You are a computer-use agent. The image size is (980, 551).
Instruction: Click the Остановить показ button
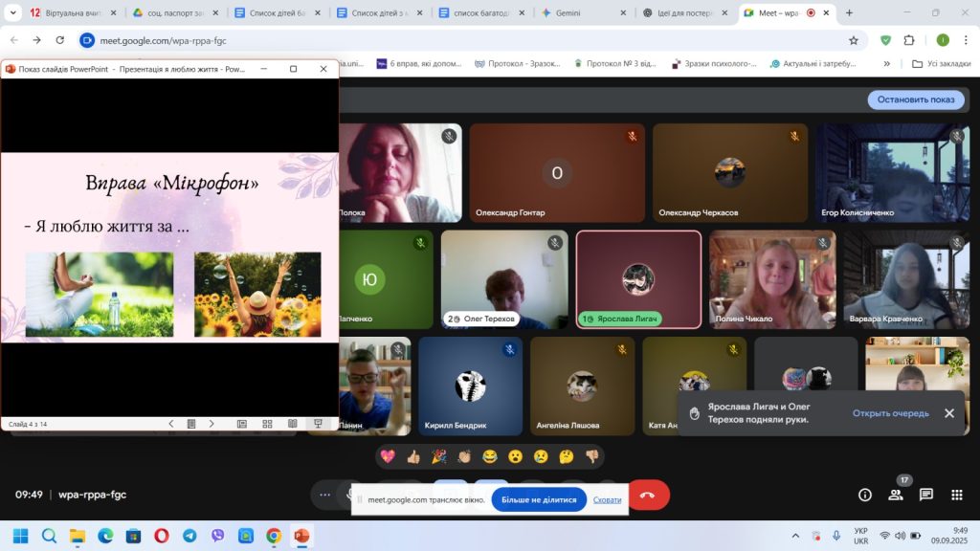click(x=916, y=99)
